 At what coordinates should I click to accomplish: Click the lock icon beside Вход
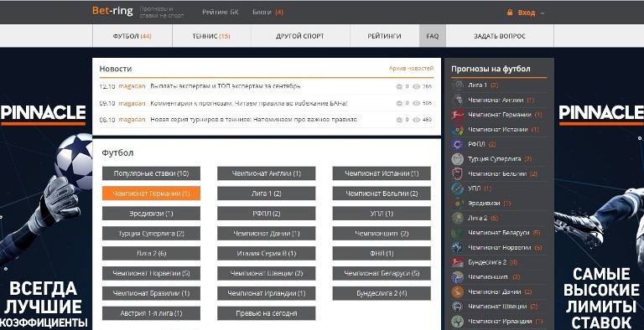(510, 13)
